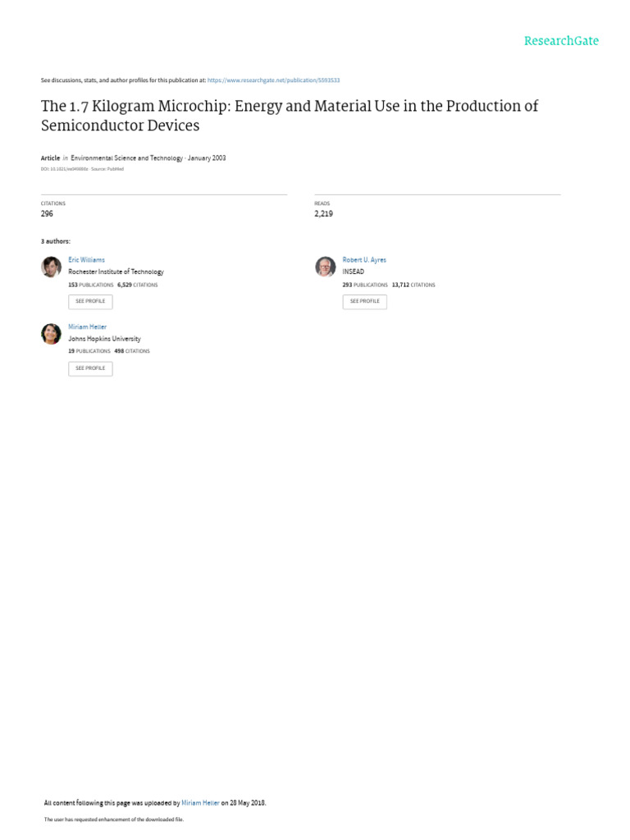Click Johns Hopkins University affiliation
Viewport: 630px width, 840px height.
tap(104, 339)
